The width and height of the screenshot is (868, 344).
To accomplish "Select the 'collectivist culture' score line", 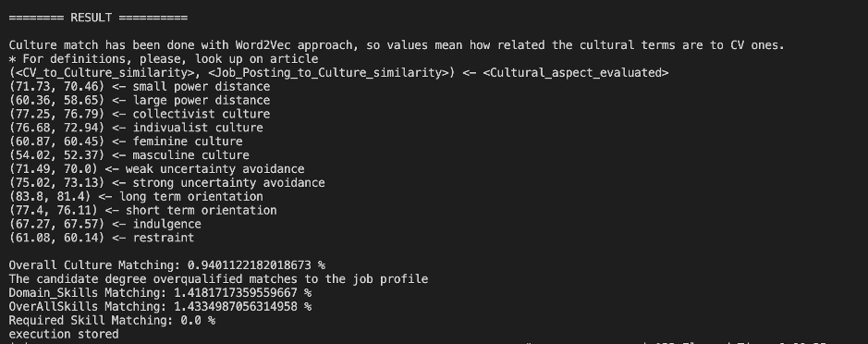I will [140, 114].
